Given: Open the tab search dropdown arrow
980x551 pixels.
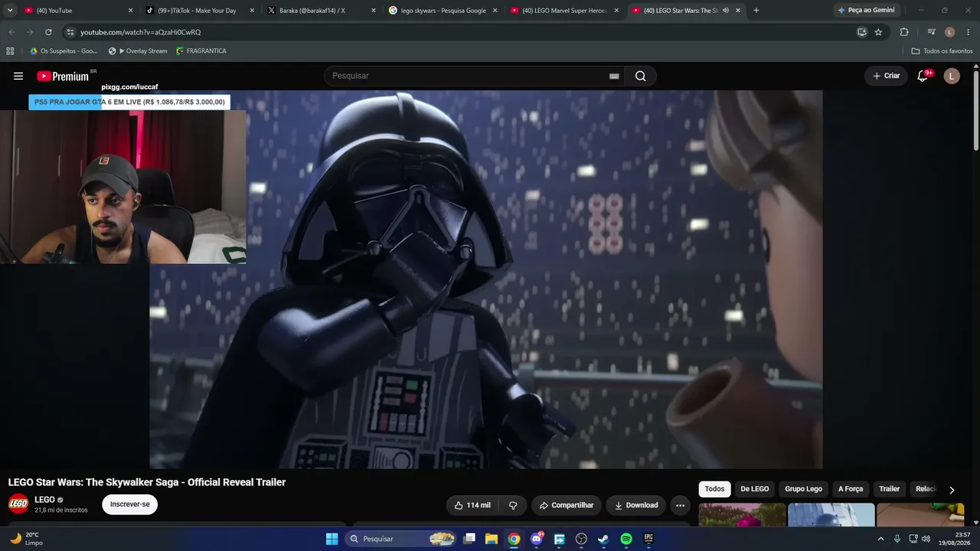Looking at the screenshot, I should tap(10, 11).
